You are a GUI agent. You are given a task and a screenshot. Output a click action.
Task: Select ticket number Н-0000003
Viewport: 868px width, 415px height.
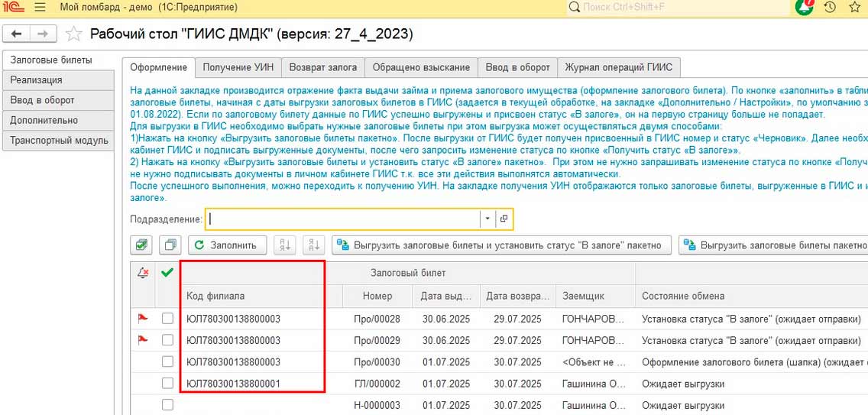[377, 405]
